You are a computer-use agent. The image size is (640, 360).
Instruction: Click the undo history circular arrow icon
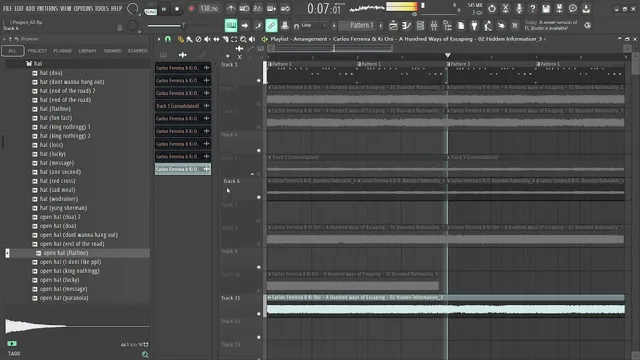(x=491, y=9)
